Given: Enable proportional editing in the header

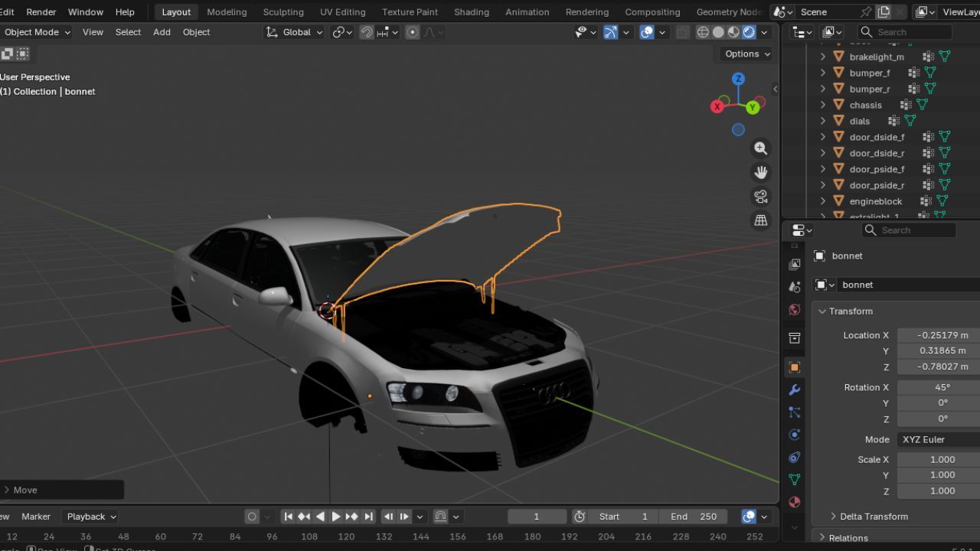Looking at the screenshot, I should coord(413,32).
